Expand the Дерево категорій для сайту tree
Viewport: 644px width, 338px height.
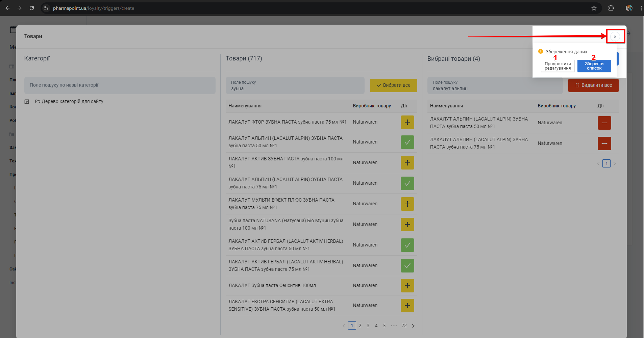click(27, 102)
